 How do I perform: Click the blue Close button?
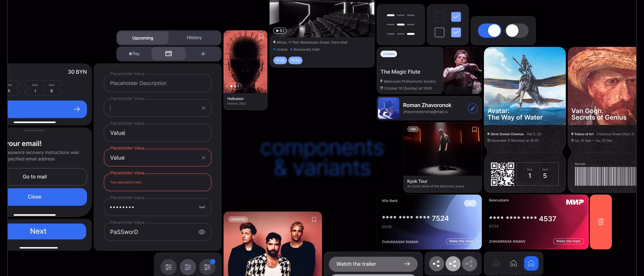(47, 197)
